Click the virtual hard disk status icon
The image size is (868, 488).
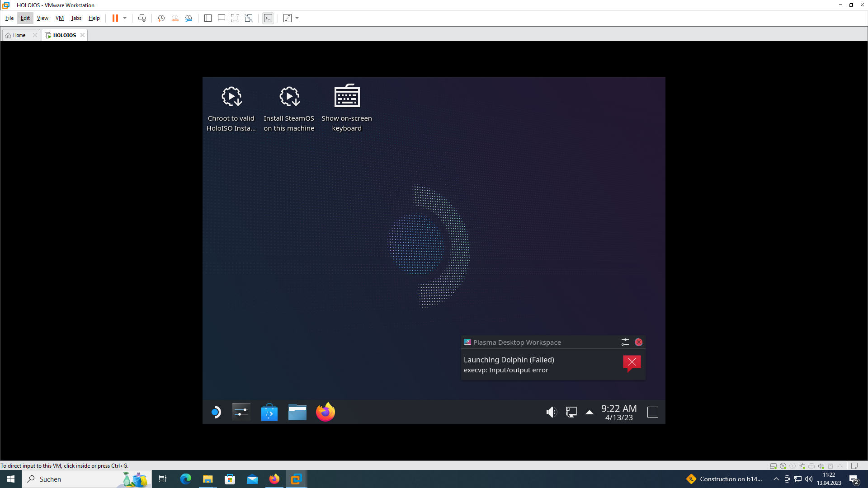point(773,465)
